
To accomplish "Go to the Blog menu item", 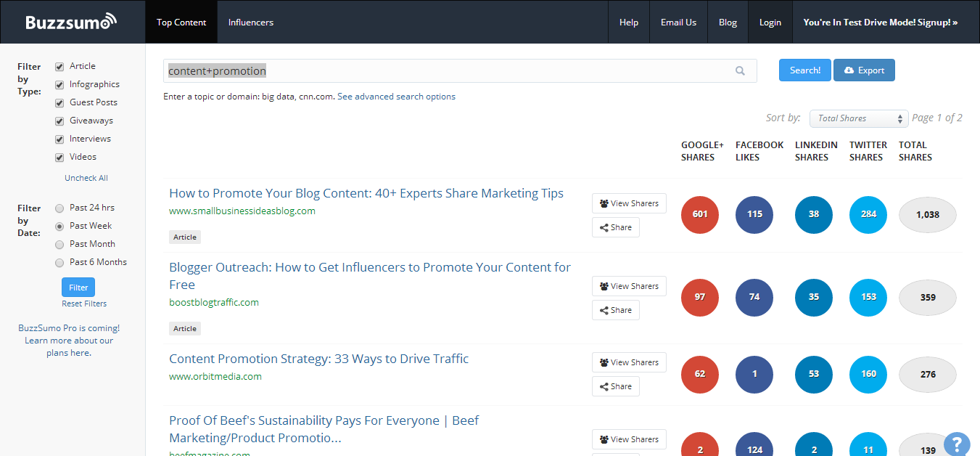I will pos(728,23).
